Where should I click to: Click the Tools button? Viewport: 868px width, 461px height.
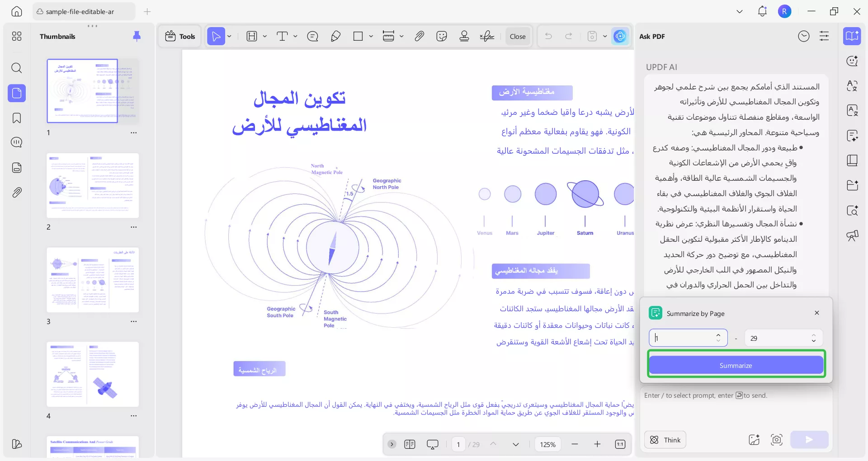[180, 36]
